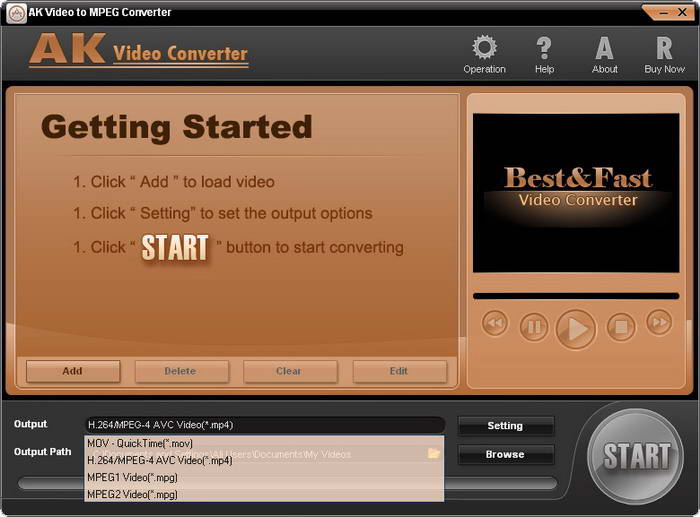Screen dimensions: 700x517
Task: Open the Help question mark icon
Action: click(x=544, y=54)
